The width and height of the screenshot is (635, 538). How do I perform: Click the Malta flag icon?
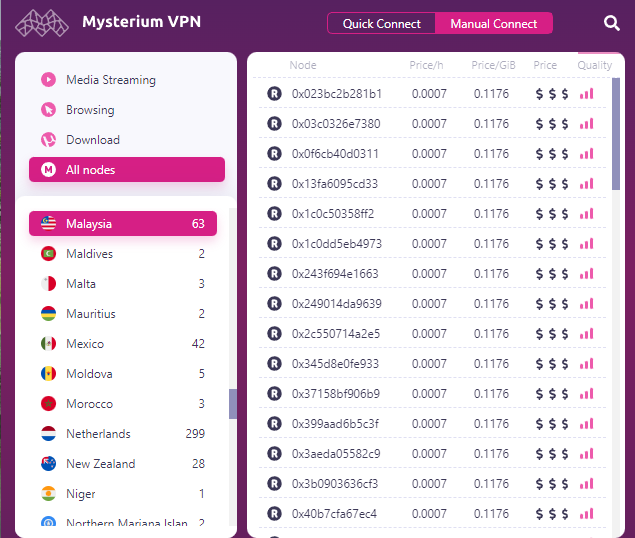coord(49,284)
